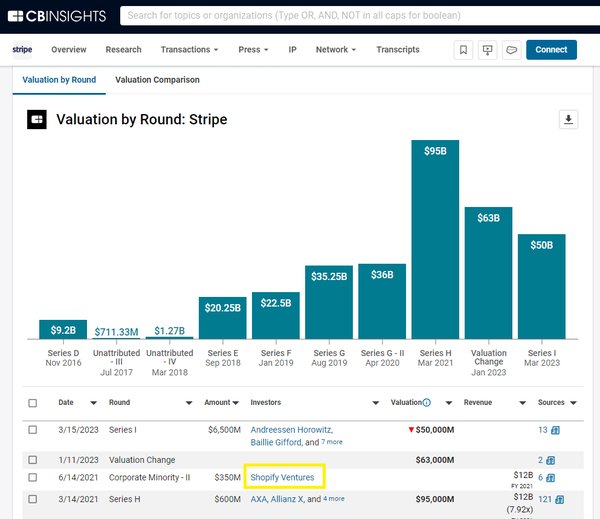The width and height of the screenshot is (600, 519).
Task: Click the $22.5B Series F bar
Action: [x=276, y=316]
